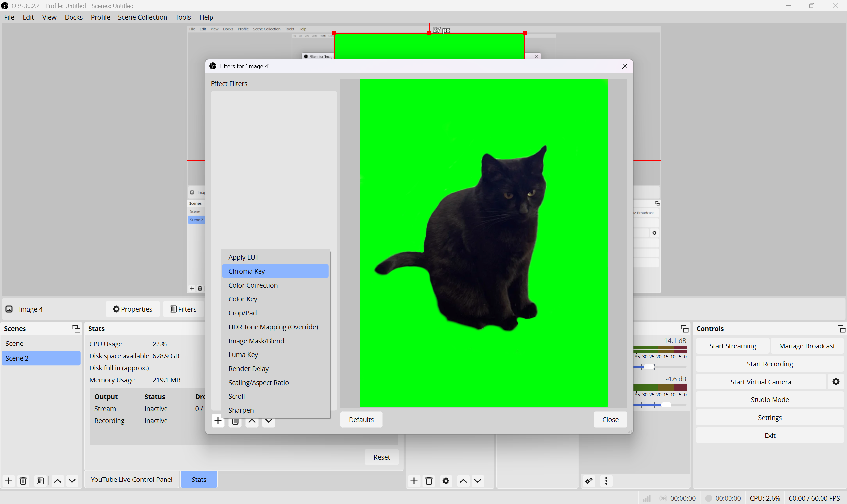The width and height of the screenshot is (847, 504).
Task: Choose Image Mask/Blend filter
Action: [x=275, y=341]
